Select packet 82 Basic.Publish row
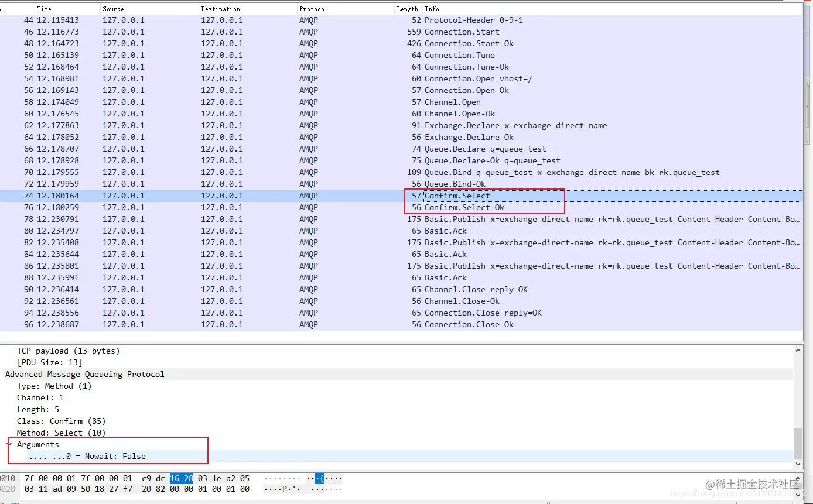This screenshot has height=504, width=813. (401, 242)
